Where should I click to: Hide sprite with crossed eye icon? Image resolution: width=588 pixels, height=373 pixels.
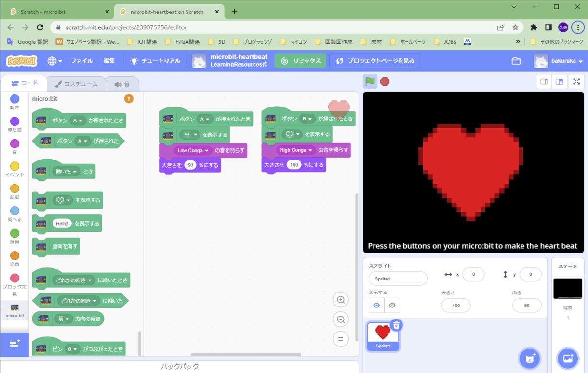(x=392, y=305)
